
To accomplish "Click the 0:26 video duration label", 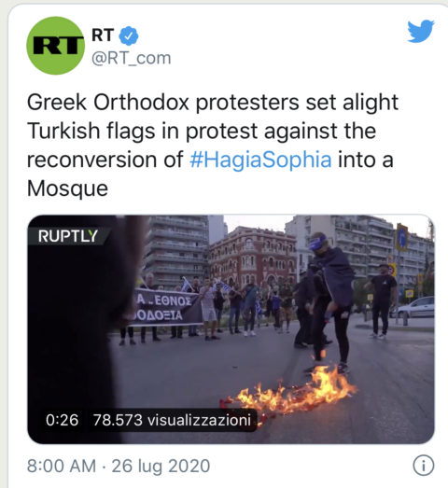I will pos(62,420).
